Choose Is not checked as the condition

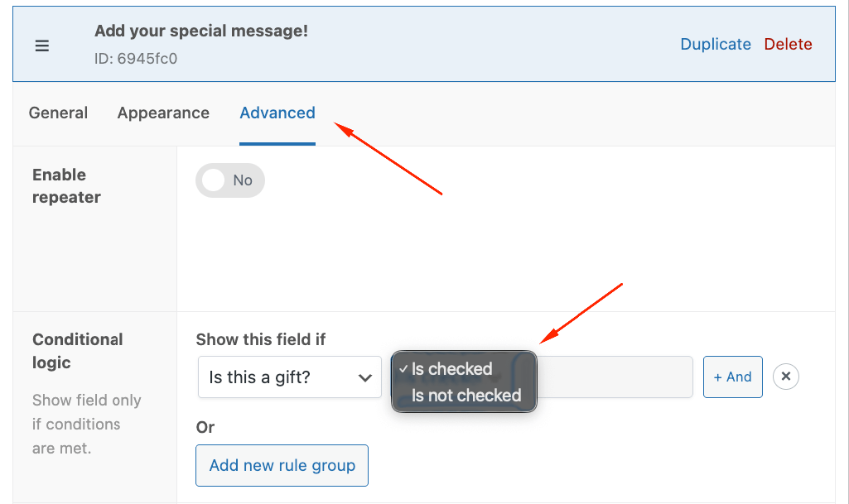pyautogui.click(x=465, y=396)
